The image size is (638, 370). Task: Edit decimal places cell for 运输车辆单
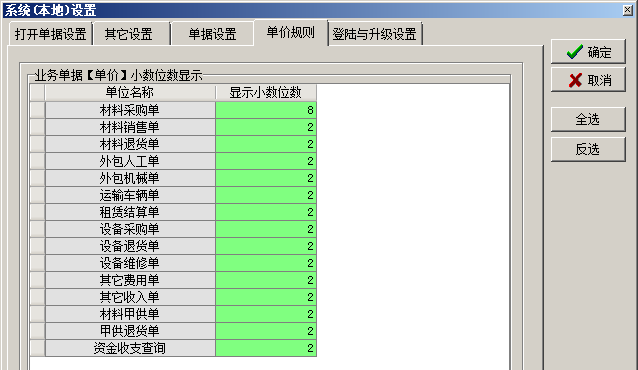(266, 195)
